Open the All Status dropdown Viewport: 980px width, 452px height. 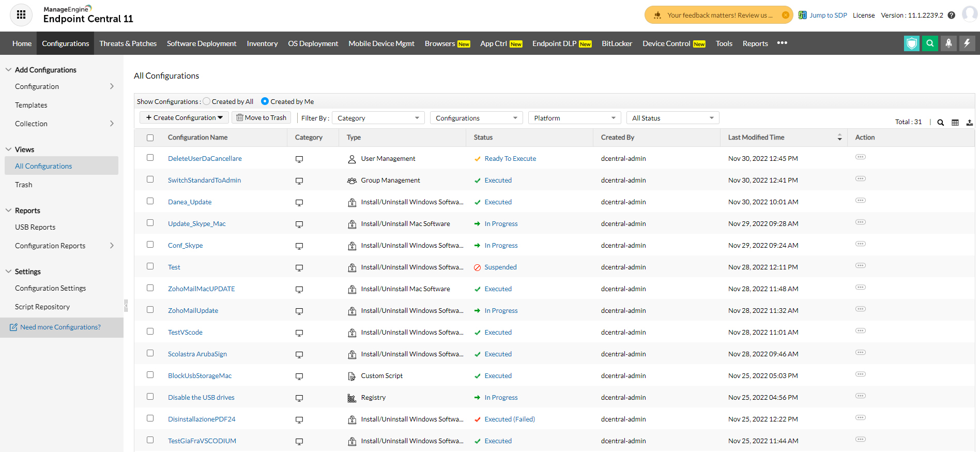pos(672,118)
